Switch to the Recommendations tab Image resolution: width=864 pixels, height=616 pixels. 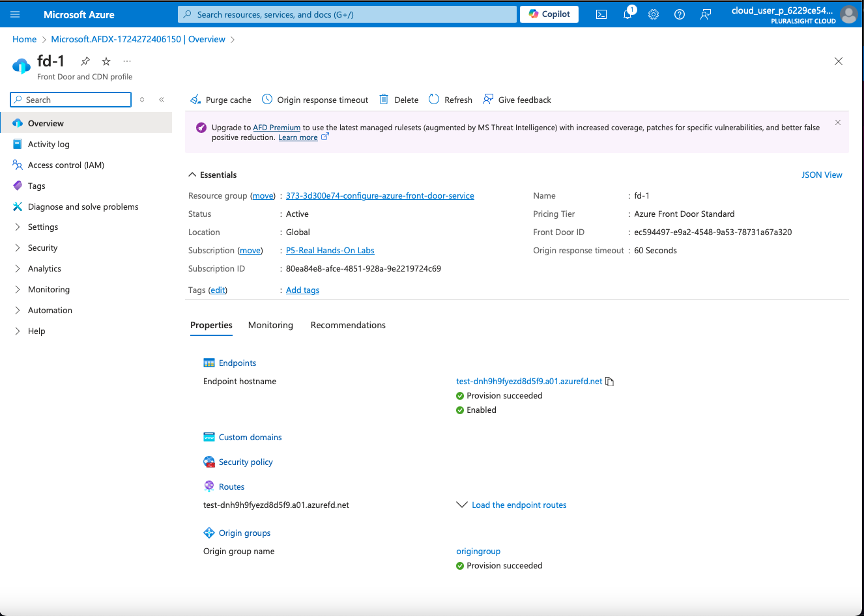[x=348, y=325]
